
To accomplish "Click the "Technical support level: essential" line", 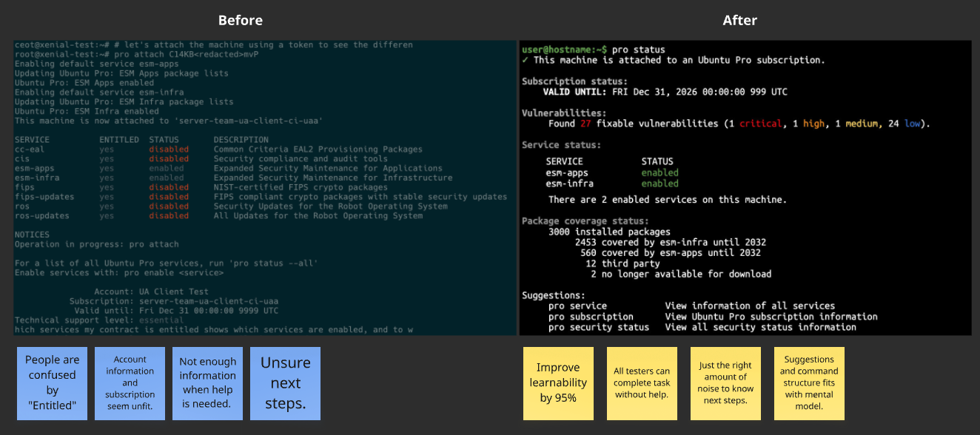I will [99, 320].
